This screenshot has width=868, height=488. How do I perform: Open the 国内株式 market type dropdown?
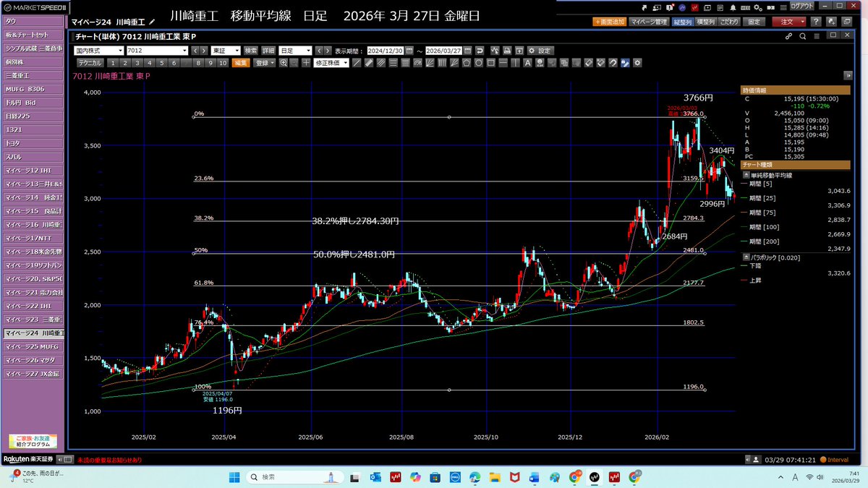tap(98, 51)
